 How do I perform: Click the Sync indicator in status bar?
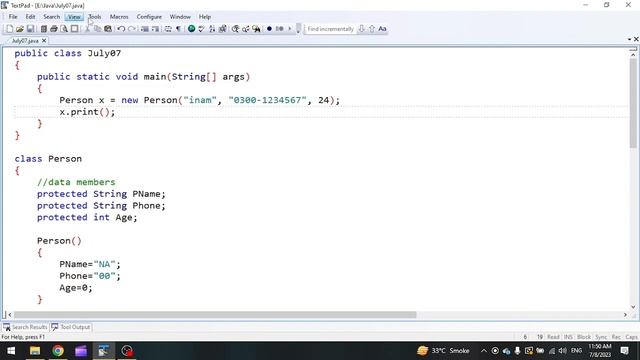(601, 337)
